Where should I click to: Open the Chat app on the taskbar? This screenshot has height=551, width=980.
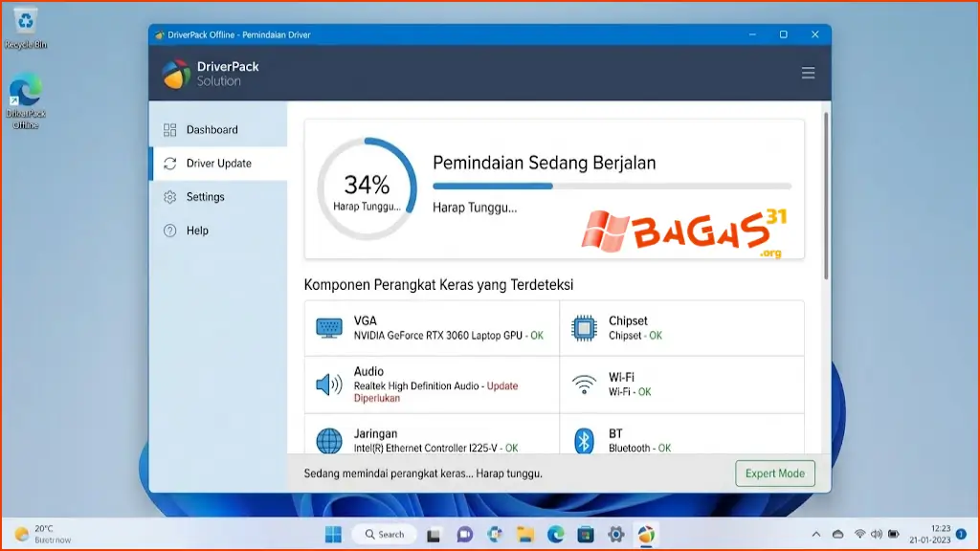(464, 535)
